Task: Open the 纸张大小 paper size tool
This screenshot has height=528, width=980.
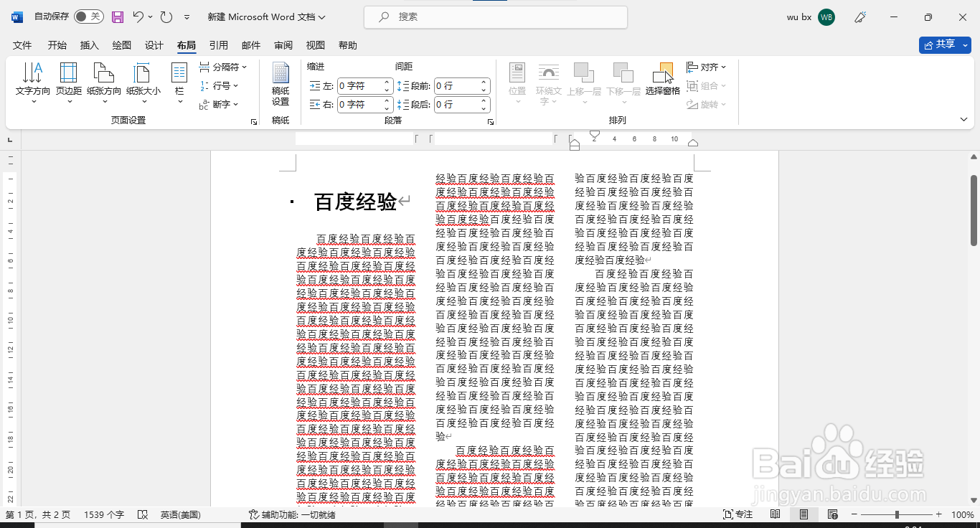Action: click(143, 82)
